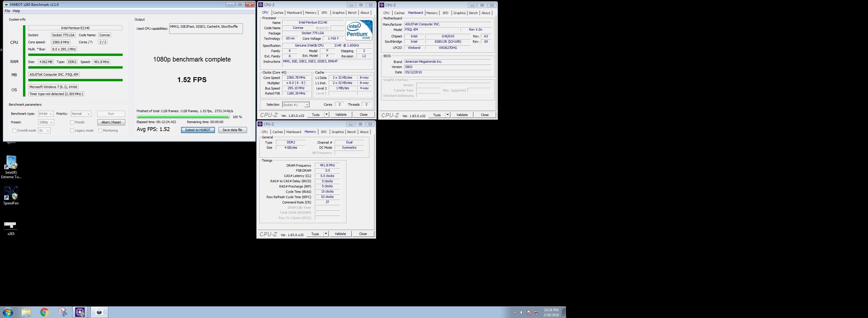Click the benchmark progress bar at 100%

(x=183, y=117)
